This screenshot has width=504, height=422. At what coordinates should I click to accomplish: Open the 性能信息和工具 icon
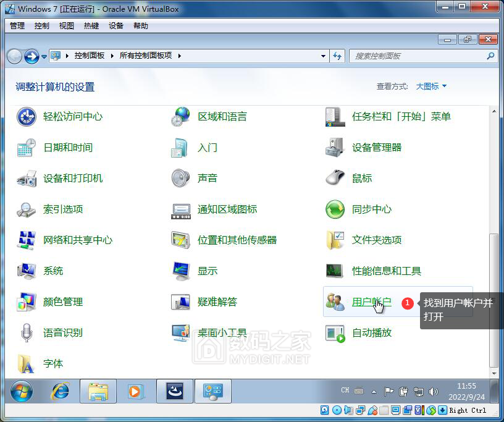point(335,271)
